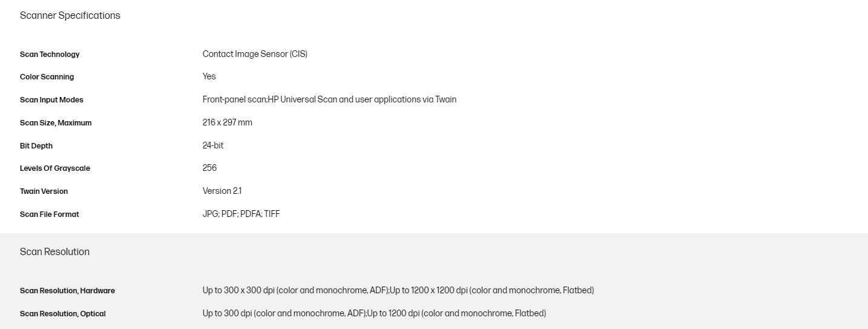Click the Scan Resolution, Hardware label
The width and height of the screenshot is (868, 329).
pos(67,291)
